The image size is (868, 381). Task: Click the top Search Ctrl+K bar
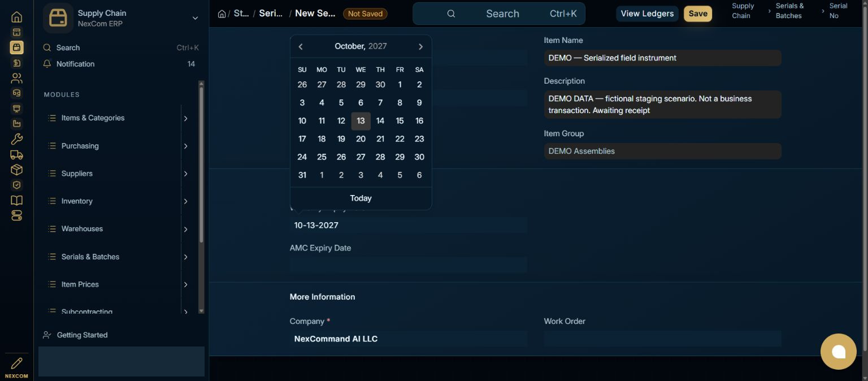tap(499, 14)
